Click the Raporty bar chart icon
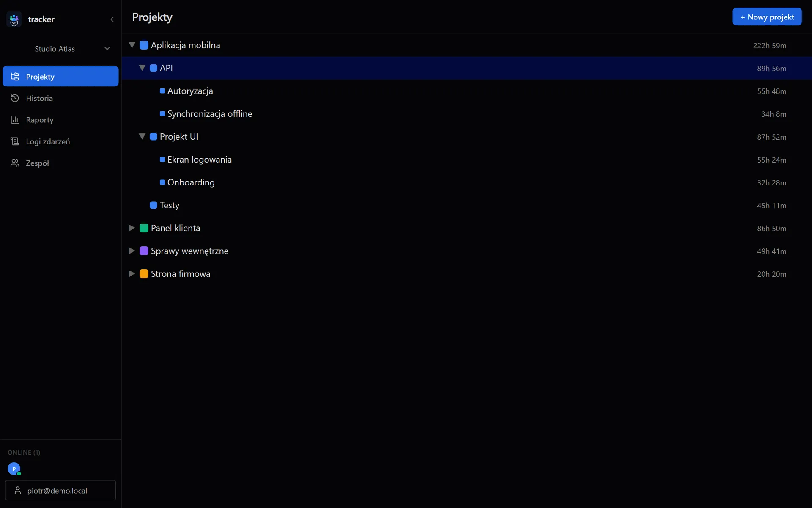812x508 pixels. click(15, 120)
